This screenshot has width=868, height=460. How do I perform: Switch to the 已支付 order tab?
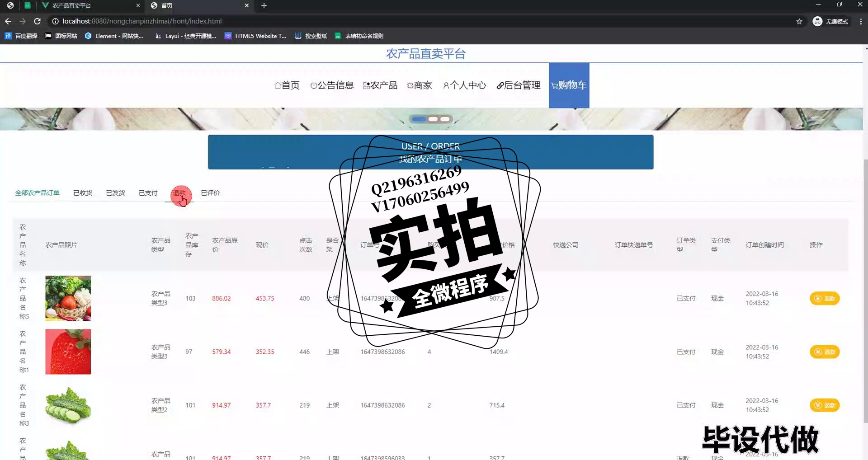pos(148,193)
